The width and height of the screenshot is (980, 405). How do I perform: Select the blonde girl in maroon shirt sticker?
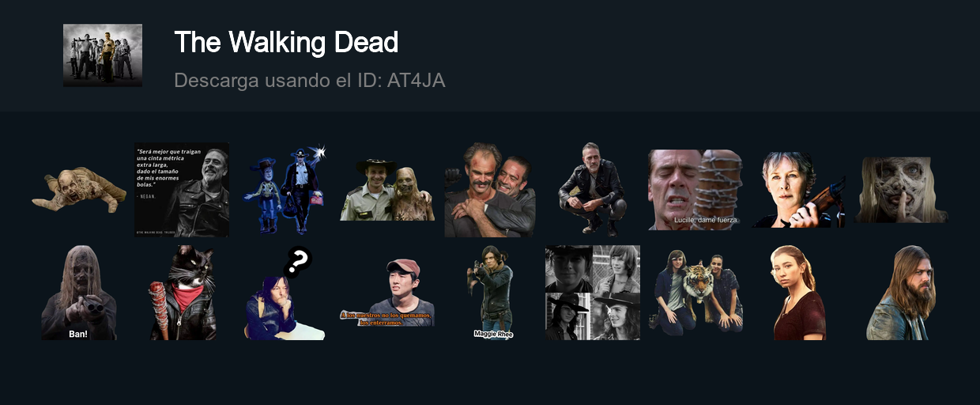click(798, 293)
